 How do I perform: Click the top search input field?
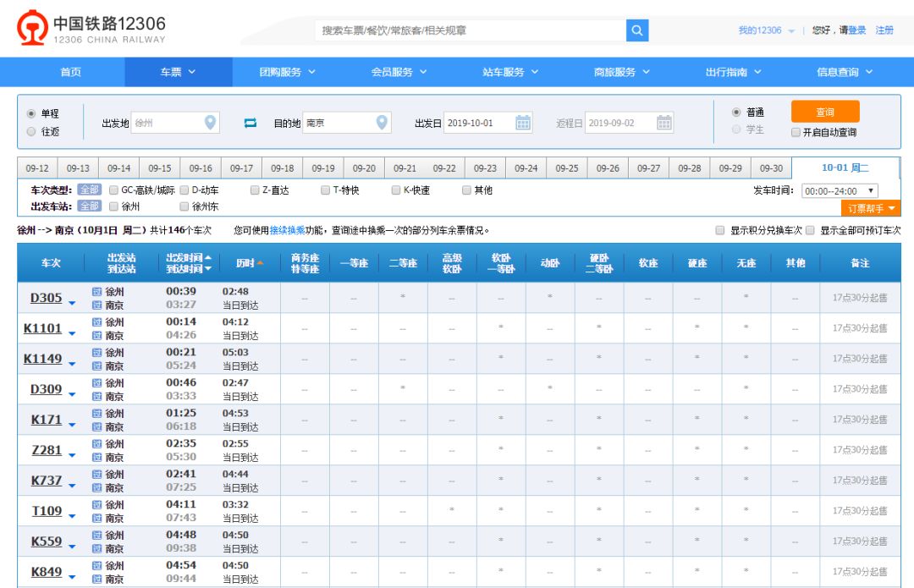point(465,30)
